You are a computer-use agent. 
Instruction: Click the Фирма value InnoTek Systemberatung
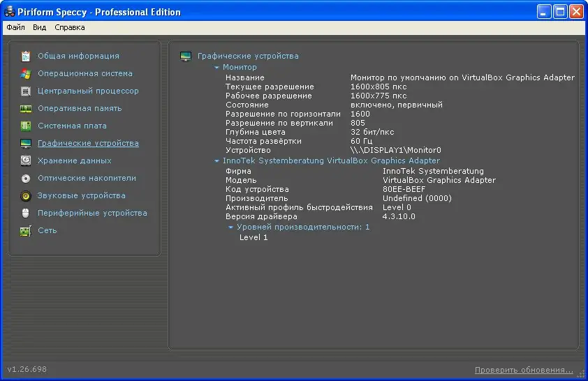[x=433, y=171]
